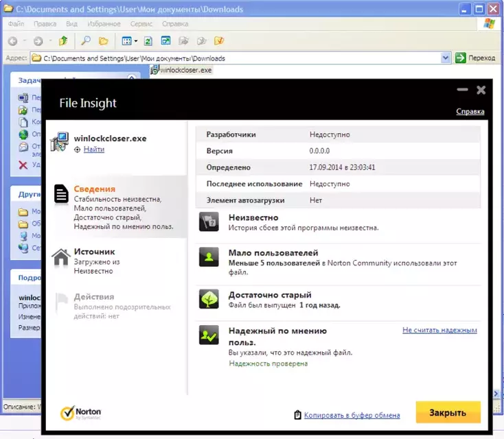Viewport: 504px width, 439px height.
Task: Click the winlockcloser.exe program icon in File Insight
Action: tap(60, 141)
